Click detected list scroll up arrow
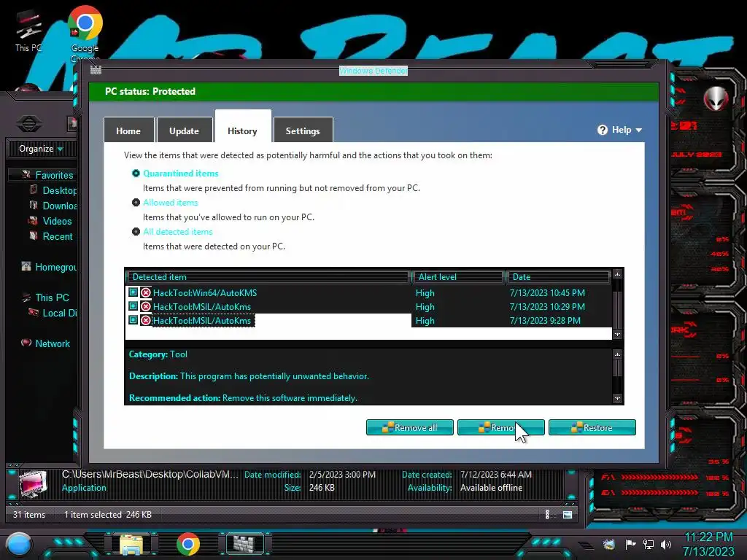 pos(617,274)
